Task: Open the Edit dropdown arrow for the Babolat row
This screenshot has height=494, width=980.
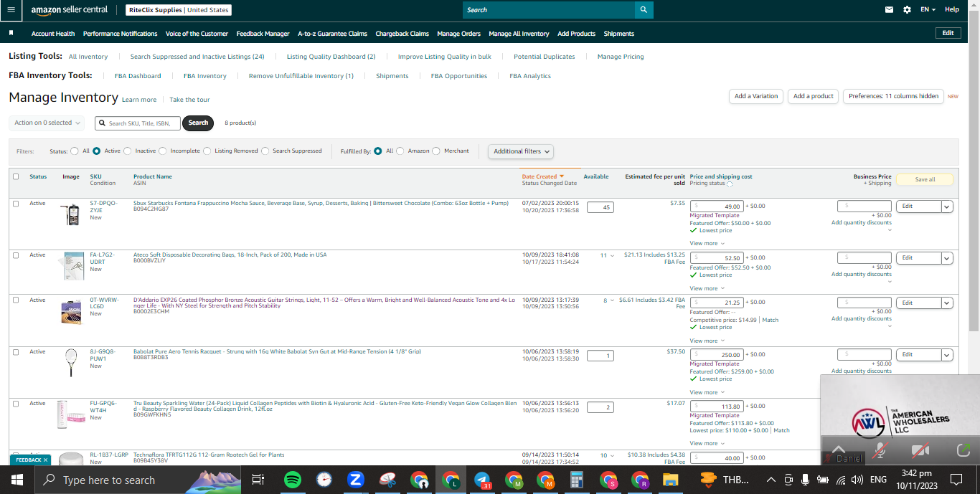Action: tap(947, 355)
